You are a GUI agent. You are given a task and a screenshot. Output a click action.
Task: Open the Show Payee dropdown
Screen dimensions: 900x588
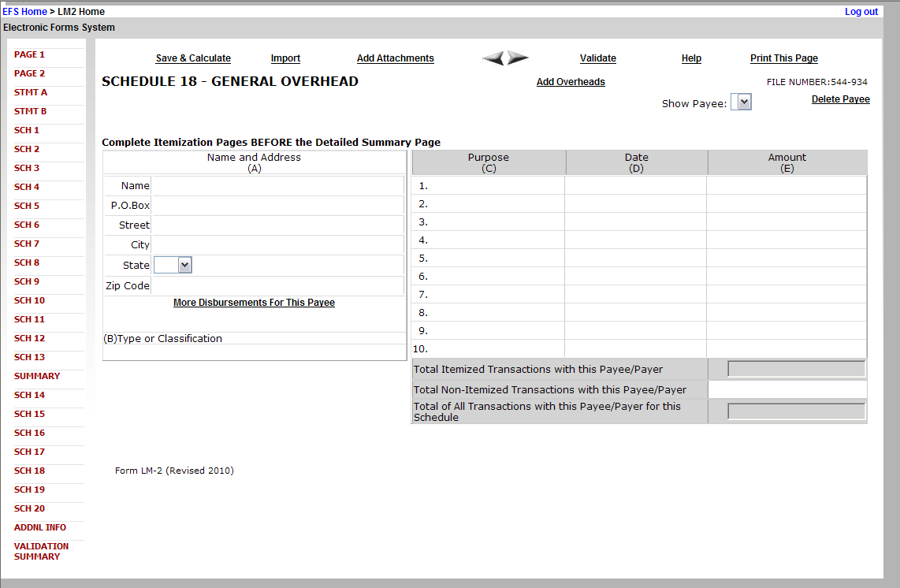click(741, 102)
